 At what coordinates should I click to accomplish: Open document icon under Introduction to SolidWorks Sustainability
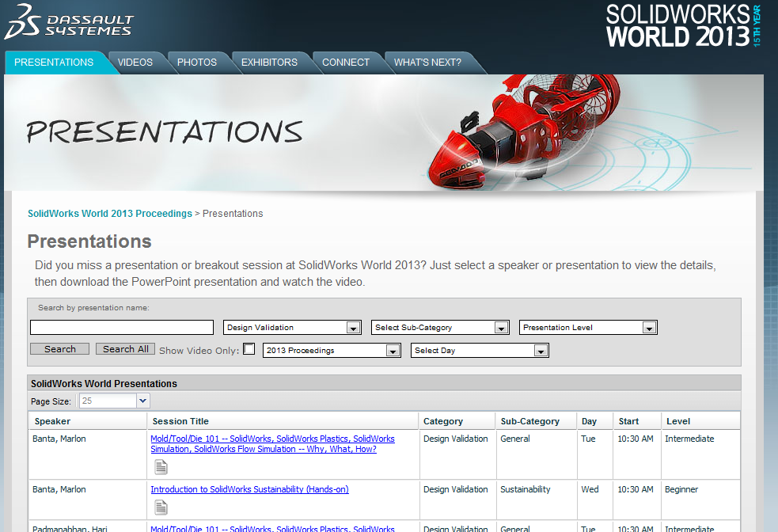161,507
